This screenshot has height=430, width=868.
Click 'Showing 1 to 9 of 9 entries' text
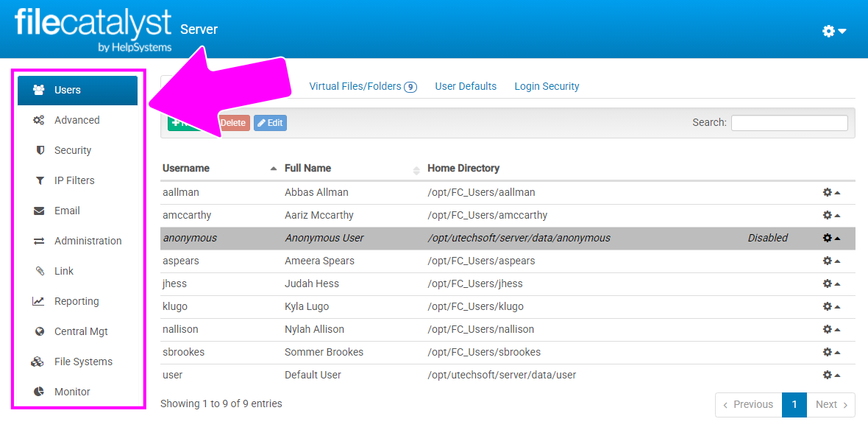coord(221,403)
